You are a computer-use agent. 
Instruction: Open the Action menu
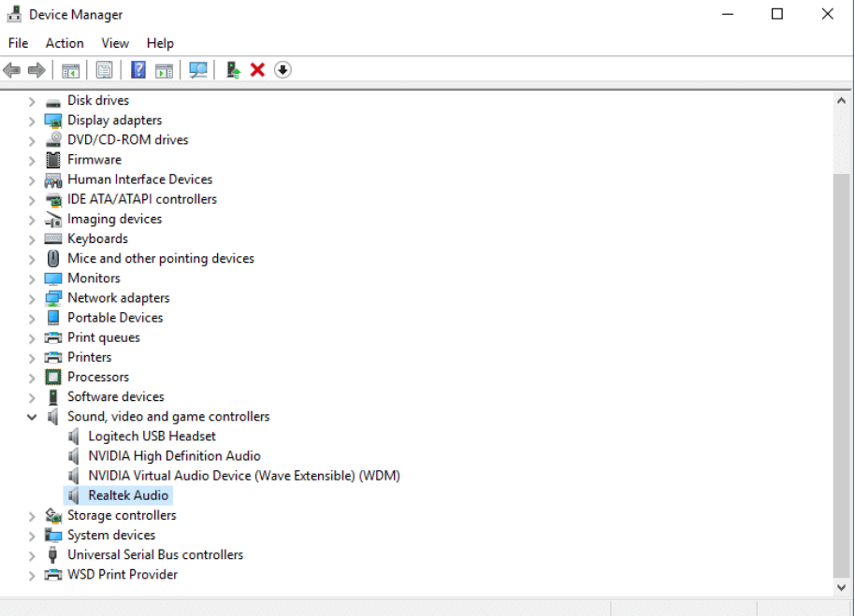coord(65,43)
